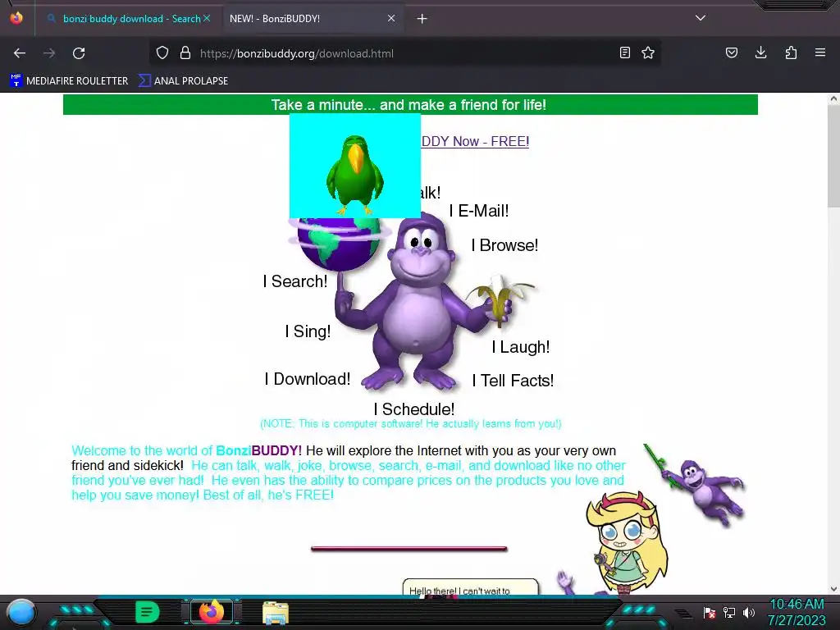Click the blonde cartoon girl desktop character

(627, 542)
